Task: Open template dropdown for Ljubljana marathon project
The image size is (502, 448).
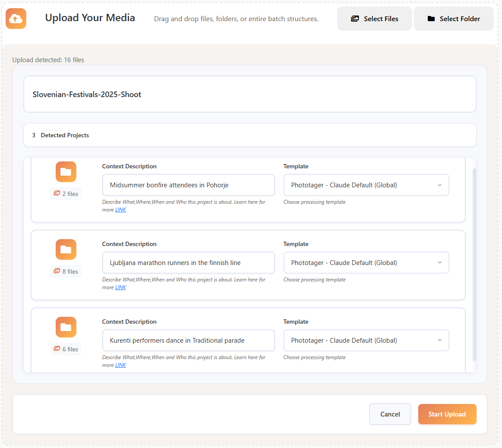Action: (366, 262)
